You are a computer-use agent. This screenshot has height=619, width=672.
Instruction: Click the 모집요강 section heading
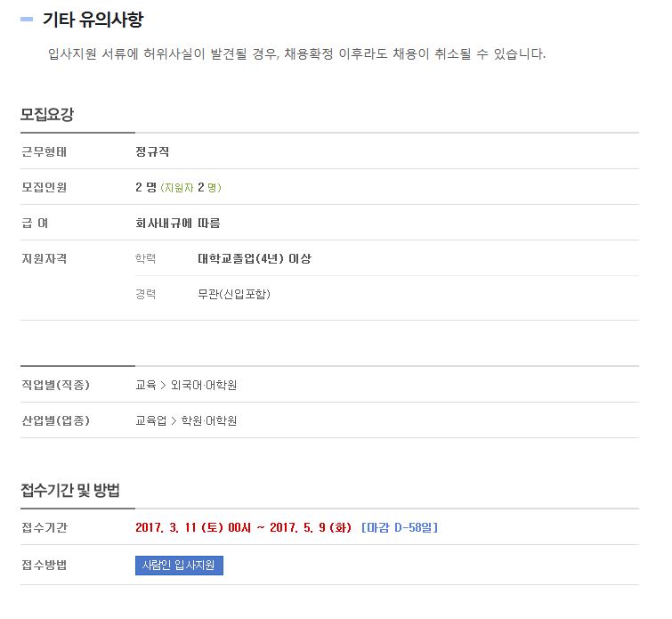point(47,114)
